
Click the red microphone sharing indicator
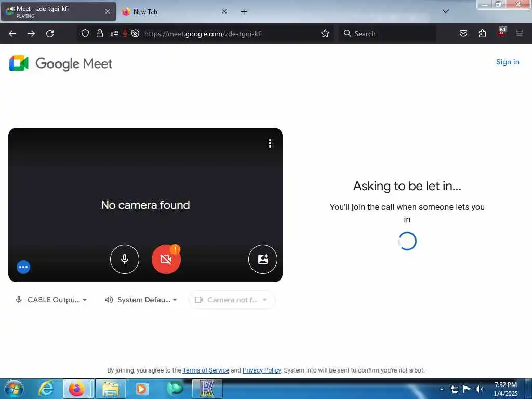tap(125, 33)
